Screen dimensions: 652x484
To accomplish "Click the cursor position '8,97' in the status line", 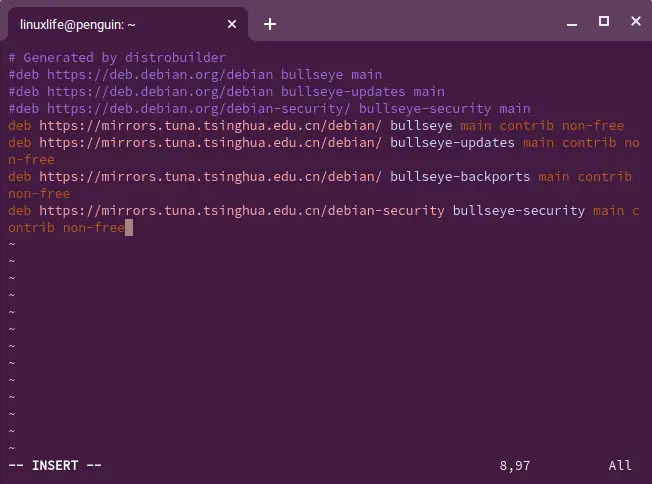I will tap(515, 466).
